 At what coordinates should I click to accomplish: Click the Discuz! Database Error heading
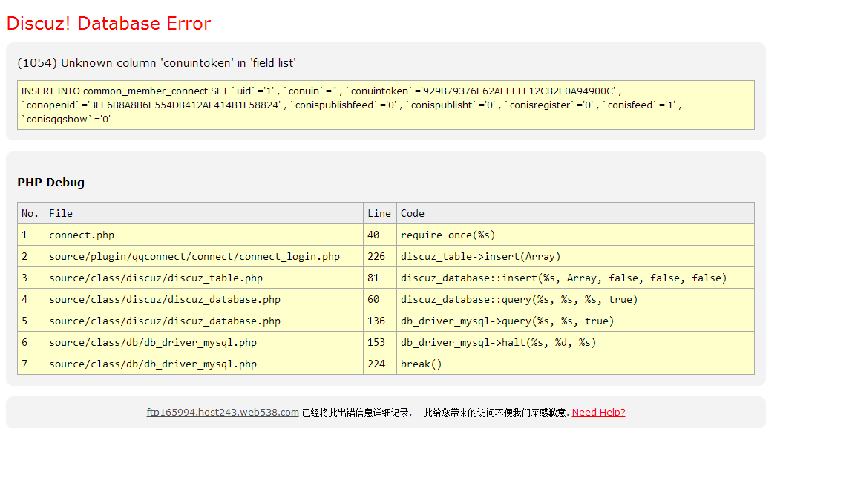[108, 24]
